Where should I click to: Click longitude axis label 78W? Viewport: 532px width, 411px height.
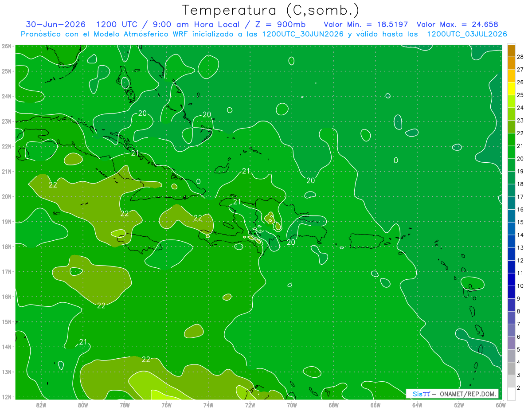[x=125, y=405]
